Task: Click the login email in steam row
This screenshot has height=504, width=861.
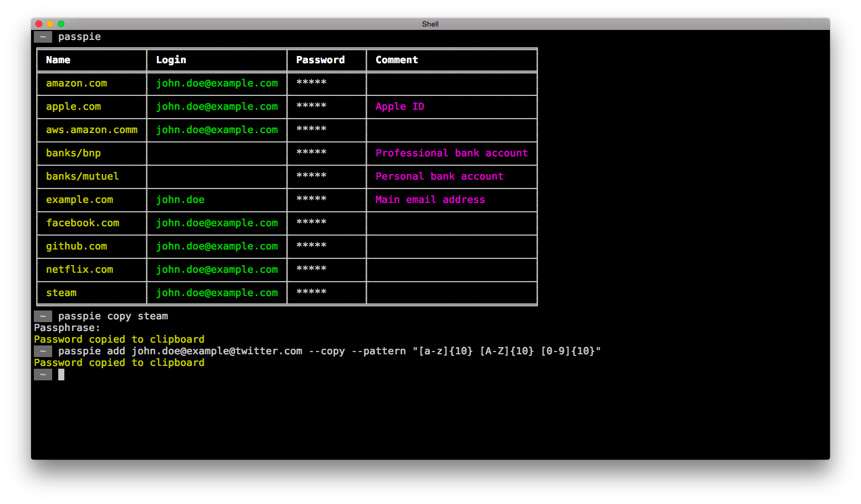Action: pos(217,293)
